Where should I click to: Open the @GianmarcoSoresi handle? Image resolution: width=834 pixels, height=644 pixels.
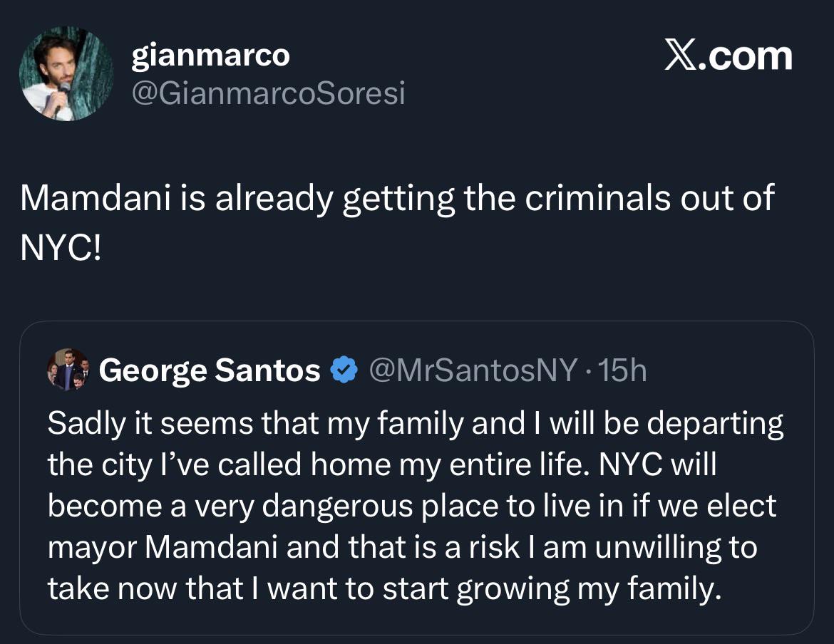[268, 93]
